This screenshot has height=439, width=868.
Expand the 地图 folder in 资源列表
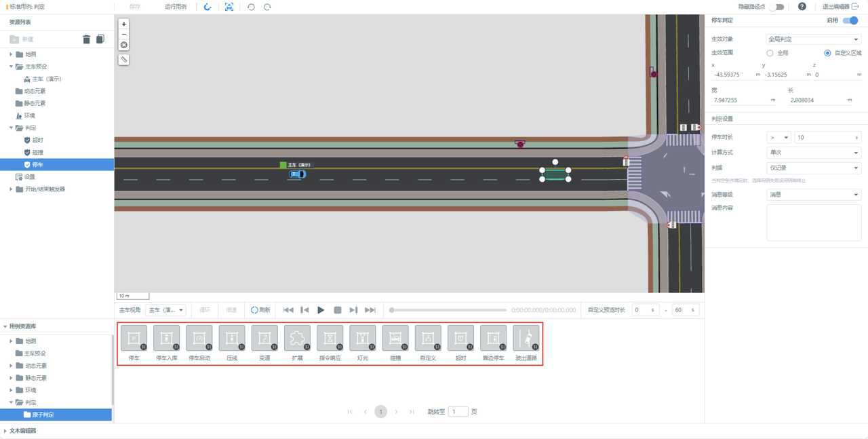point(12,54)
